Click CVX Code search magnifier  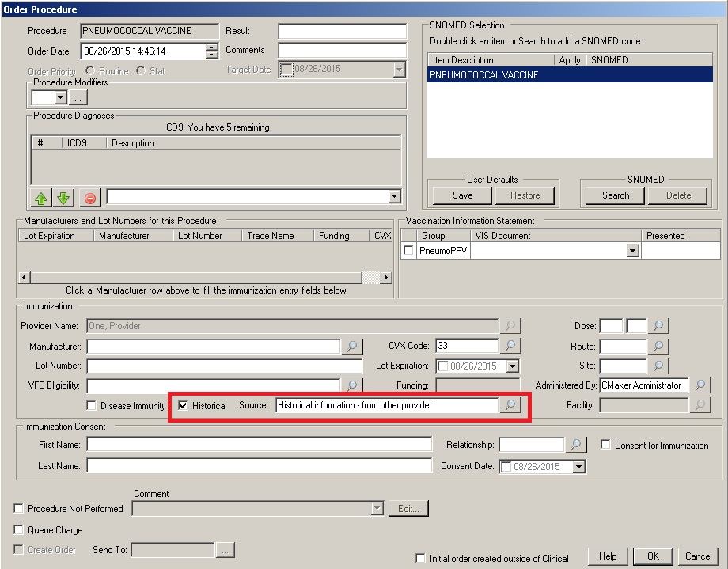click(x=511, y=346)
